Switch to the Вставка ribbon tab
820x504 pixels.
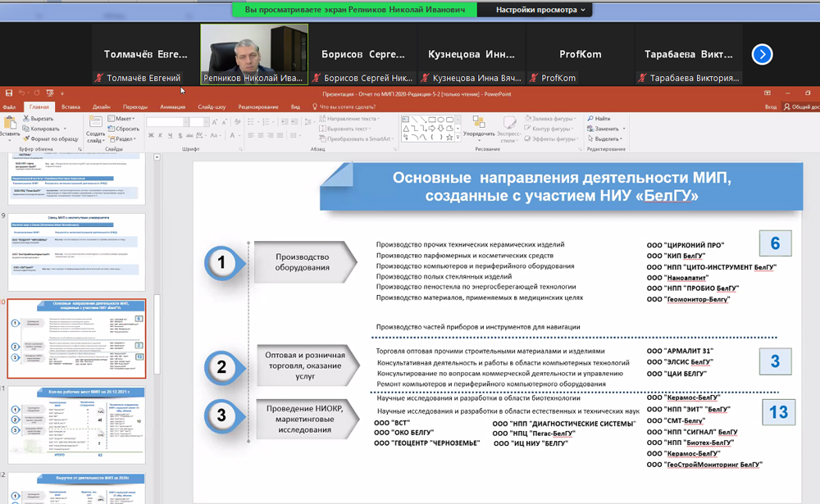click(71, 107)
